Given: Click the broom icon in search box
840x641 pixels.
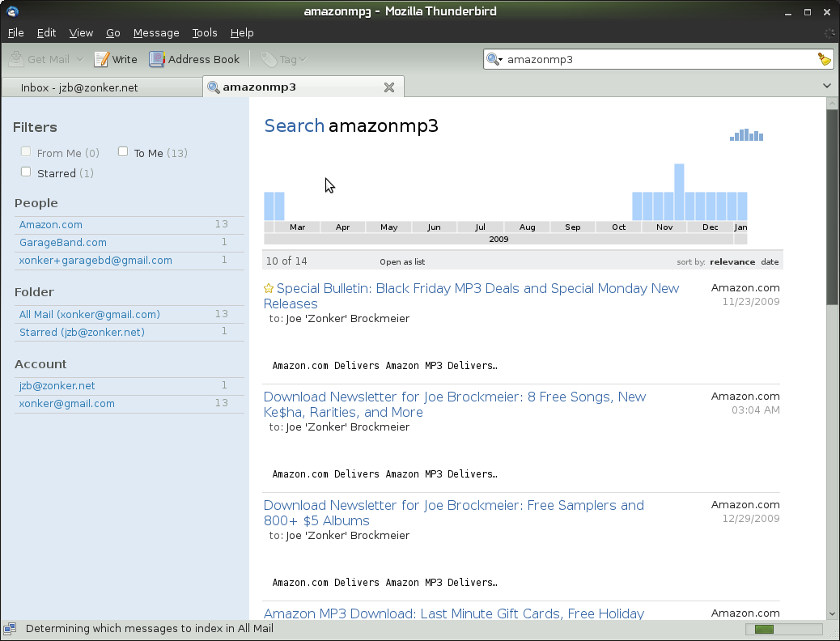Looking at the screenshot, I should point(824,59).
